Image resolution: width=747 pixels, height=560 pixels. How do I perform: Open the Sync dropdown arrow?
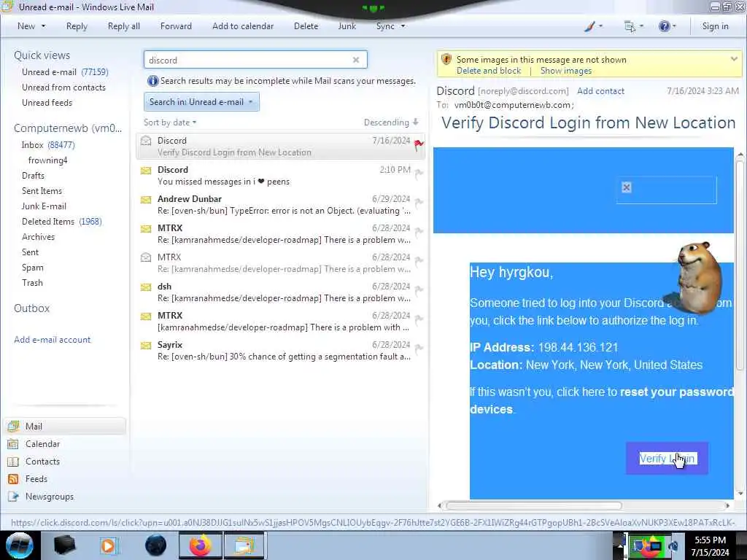click(403, 26)
